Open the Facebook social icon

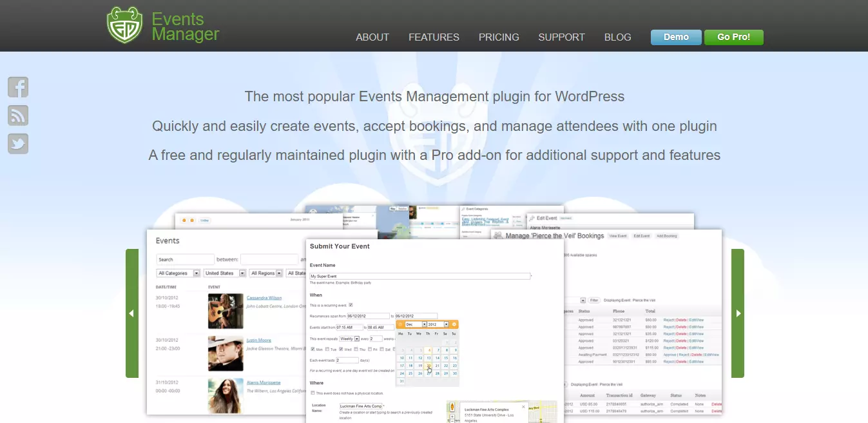pos(18,87)
